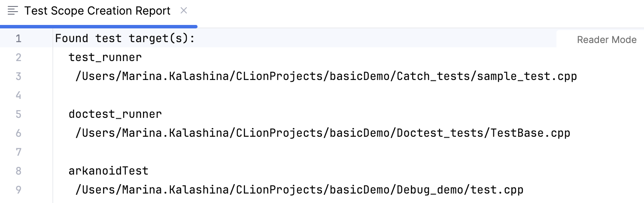Enable Reader Mode
The image size is (644, 203).
pyautogui.click(x=606, y=40)
